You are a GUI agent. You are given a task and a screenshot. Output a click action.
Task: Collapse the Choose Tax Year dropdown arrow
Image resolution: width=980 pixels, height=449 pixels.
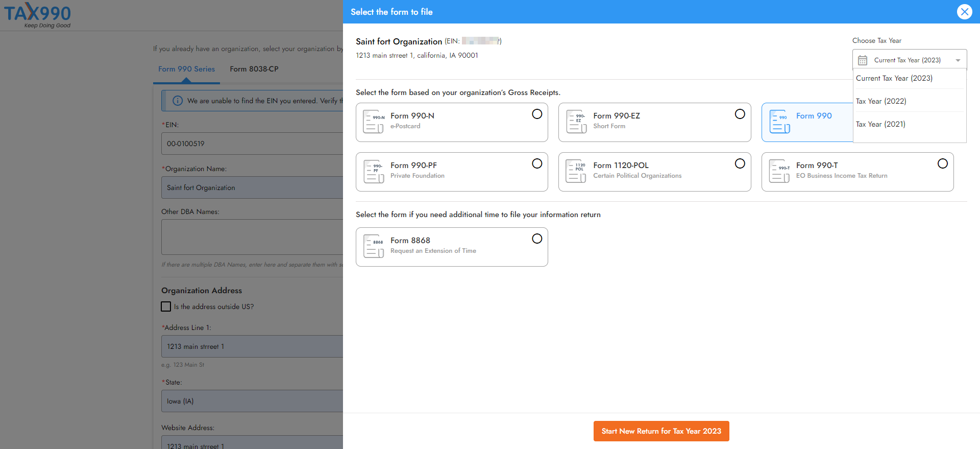coord(958,60)
